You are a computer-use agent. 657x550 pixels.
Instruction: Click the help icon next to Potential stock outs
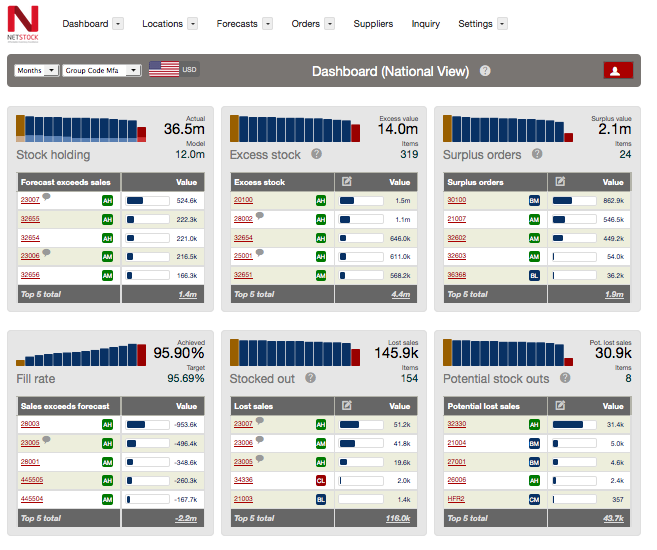[x=569, y=378]
